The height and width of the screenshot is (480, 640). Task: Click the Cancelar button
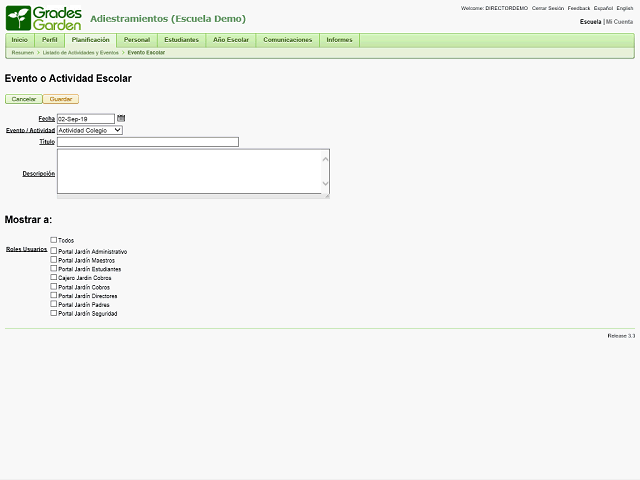click(x=23, y=99)
